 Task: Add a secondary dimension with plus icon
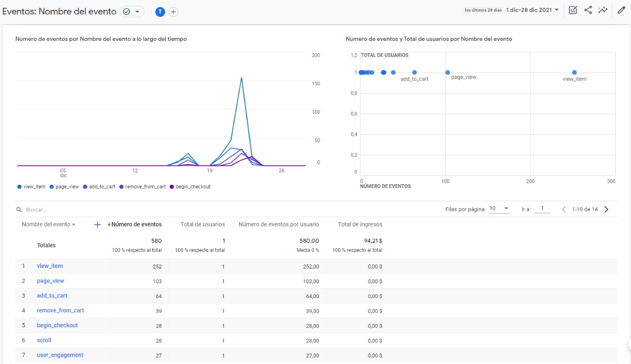[x=97, y=225]
